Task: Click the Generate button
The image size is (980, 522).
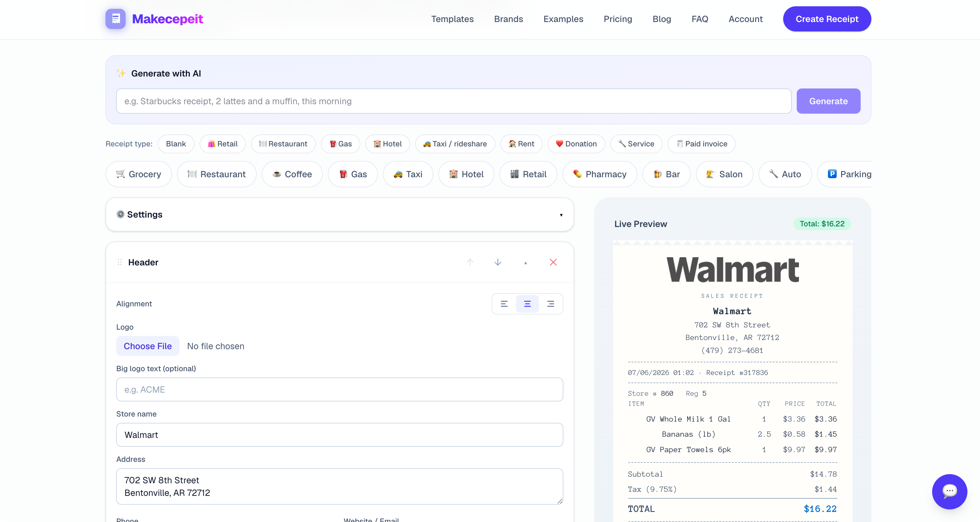Action: click(828, 101)
